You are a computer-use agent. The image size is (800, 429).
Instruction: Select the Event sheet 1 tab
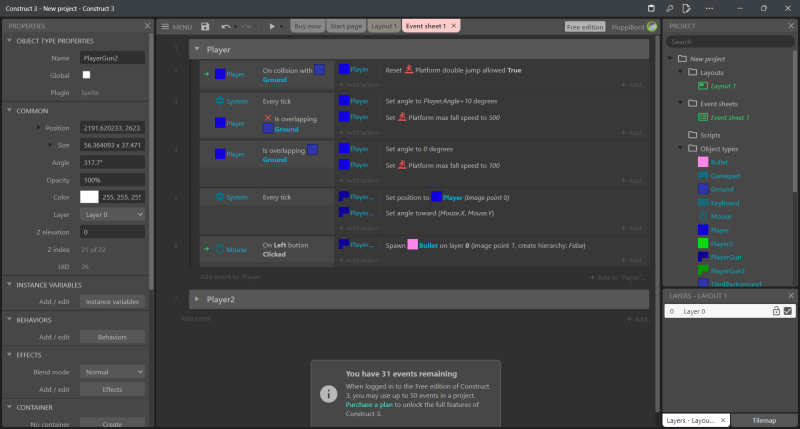[426, 26]
